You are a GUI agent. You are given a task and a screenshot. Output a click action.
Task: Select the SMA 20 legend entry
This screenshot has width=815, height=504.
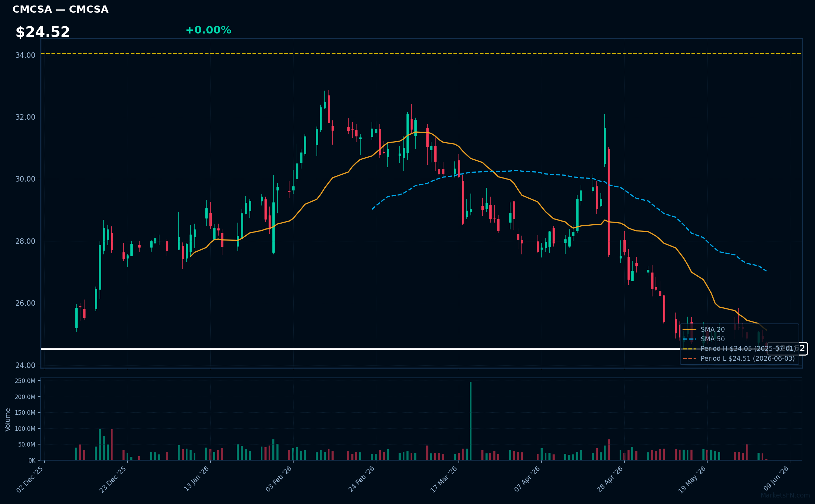703,329
